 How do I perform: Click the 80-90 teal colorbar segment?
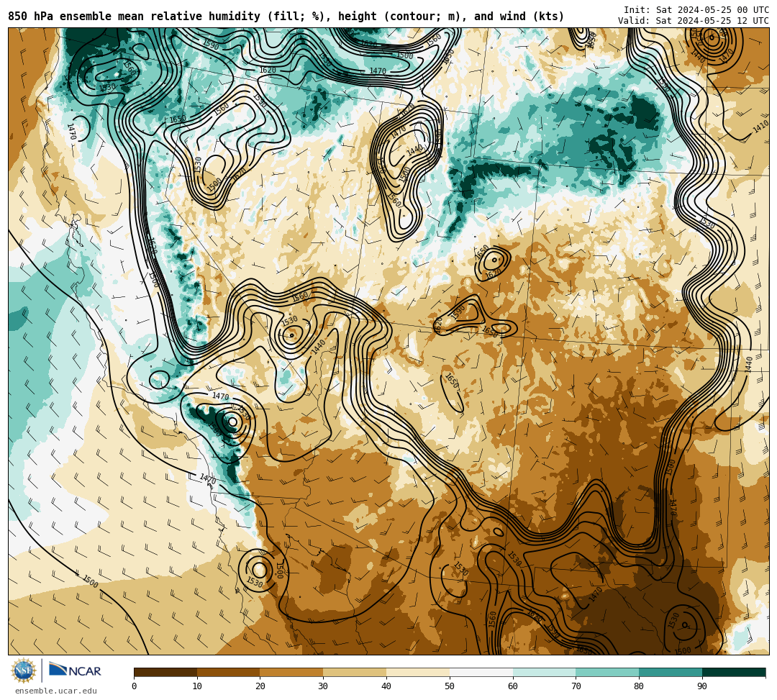671,672
